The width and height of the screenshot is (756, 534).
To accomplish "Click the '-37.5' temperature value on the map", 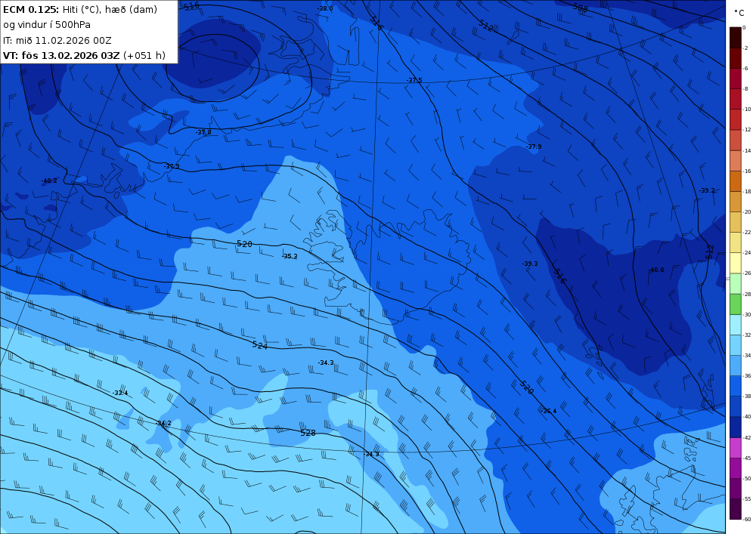I will click(x=414, y=80).
